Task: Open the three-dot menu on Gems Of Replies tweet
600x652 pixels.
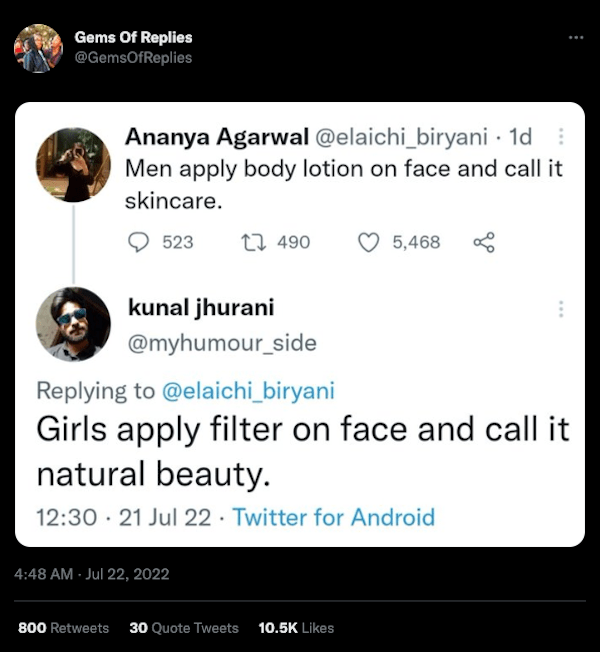Action: point(575,38)
